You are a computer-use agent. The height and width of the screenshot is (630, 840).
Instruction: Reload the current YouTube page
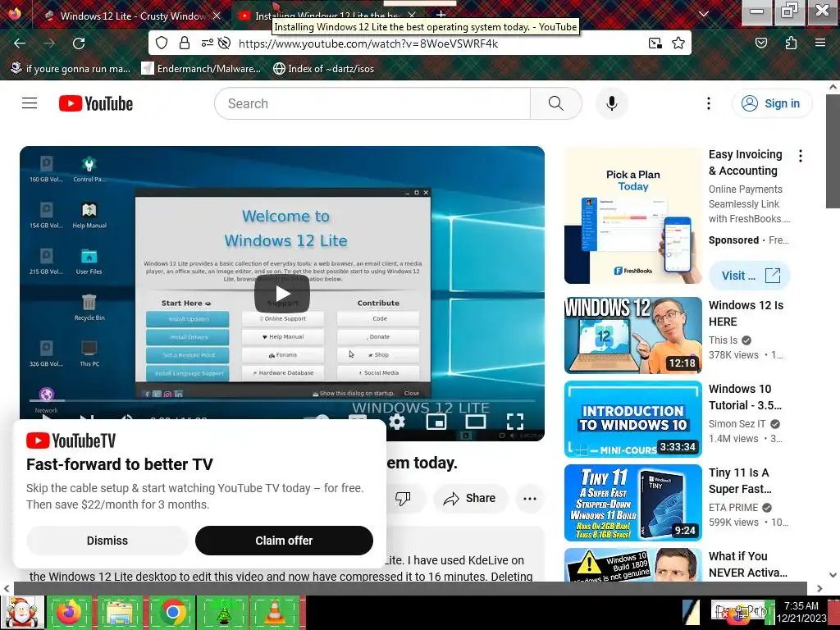click(79, 43)
